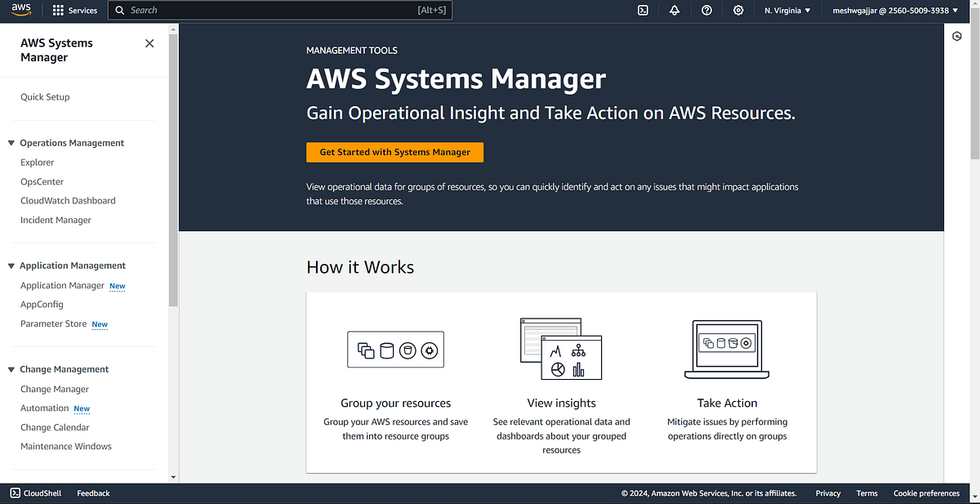Image resolution: width=980 pixels, height=504 pixels.
Task: Open CloudShell from the top navigation bar icon
Action: coord(643,10)
